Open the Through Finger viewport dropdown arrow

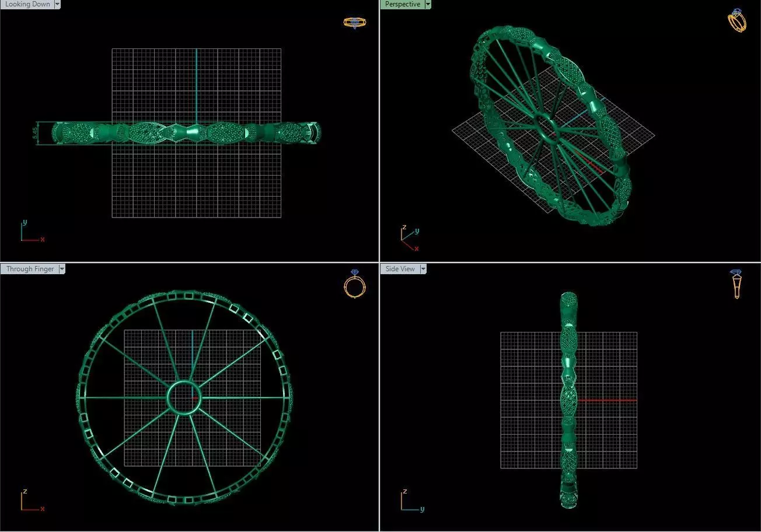coord(62,269)
